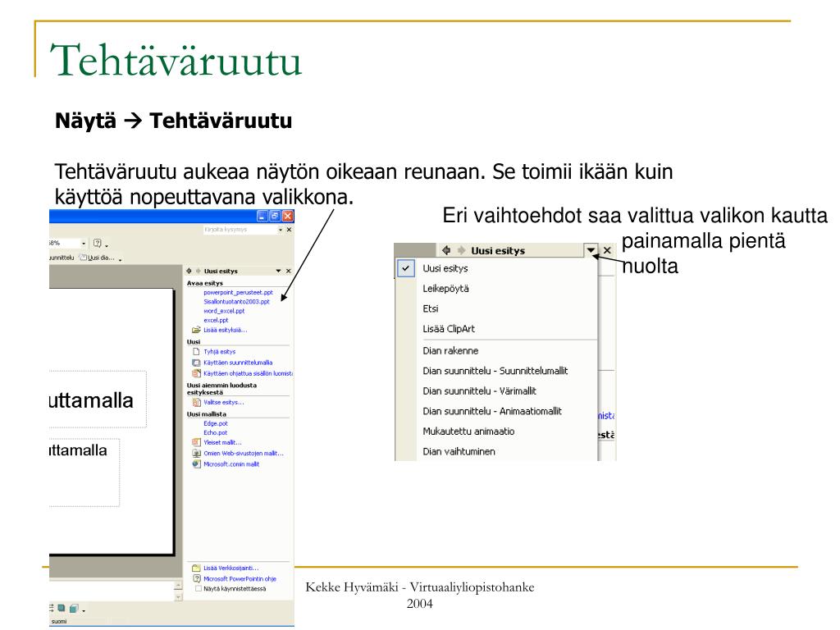840x630 pixels.
Task: Click the design template icon beside Käyttäen suunnittelumallia
Action: [x=196, y=363]
